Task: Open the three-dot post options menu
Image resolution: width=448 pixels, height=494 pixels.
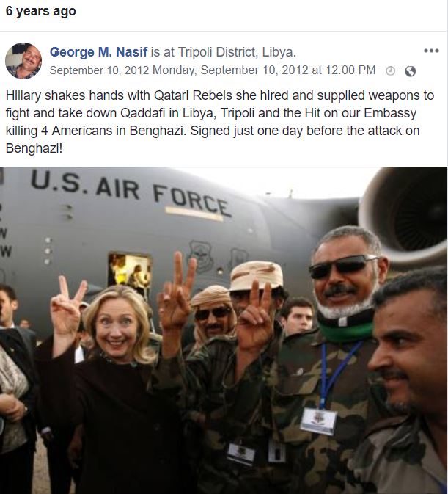Action: [x=431, y=51]
